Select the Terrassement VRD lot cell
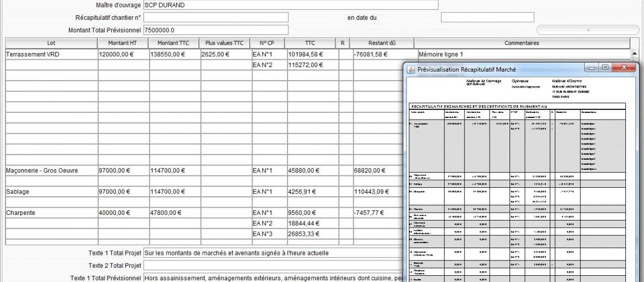The height and width of the screenshot is (282, 644). click(x=51, y=54)
